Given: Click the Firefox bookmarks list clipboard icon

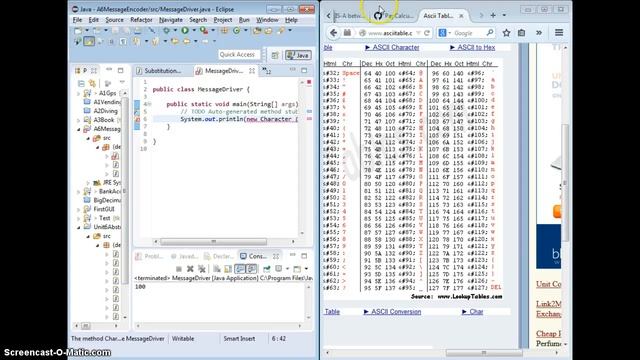Looking at the screenshot, I should [x=521, y=33].
